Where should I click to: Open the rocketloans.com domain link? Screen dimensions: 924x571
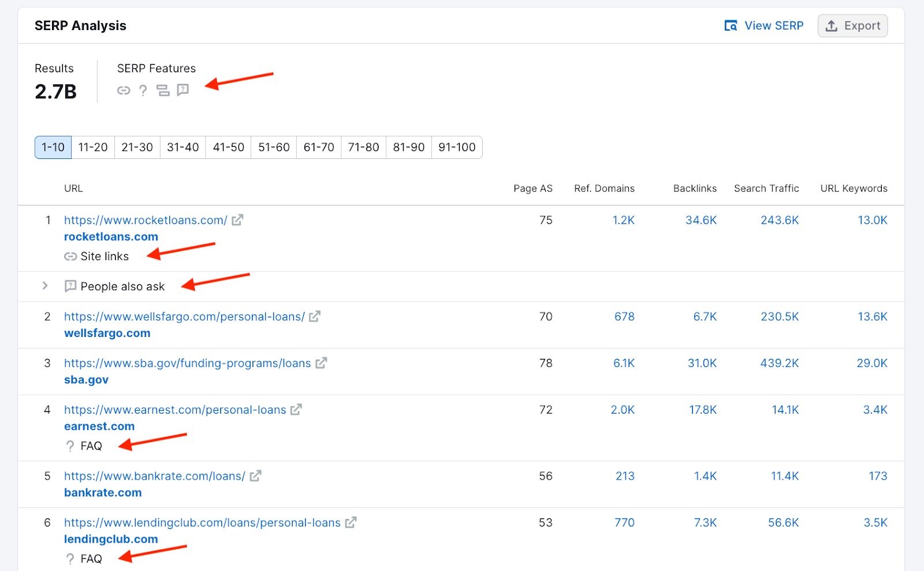(x=111, y=236)
